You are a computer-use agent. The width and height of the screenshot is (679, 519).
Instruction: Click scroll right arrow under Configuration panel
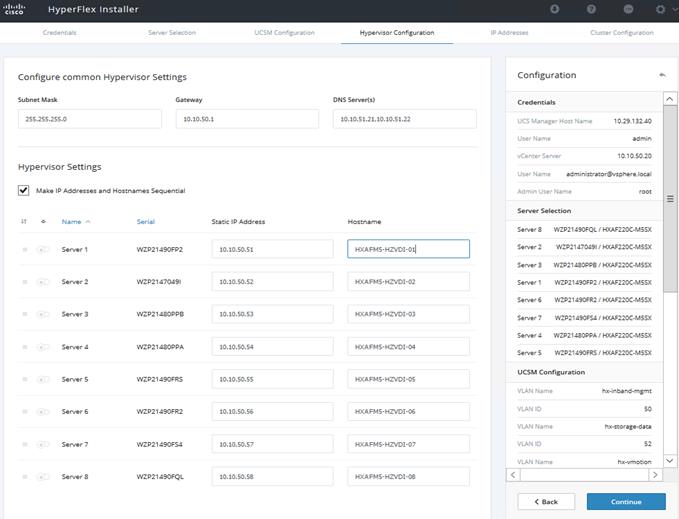coord(655,475)
